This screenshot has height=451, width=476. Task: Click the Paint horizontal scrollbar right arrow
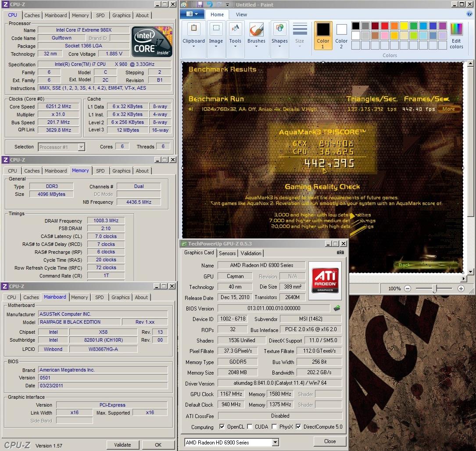pyautogui.click(x=463, y=278)
